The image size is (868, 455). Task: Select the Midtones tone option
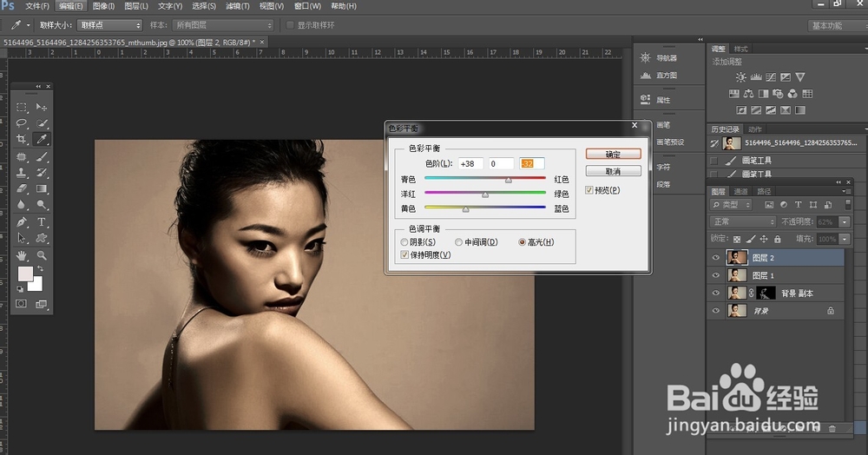pyautogui.click(x=476, y=242)
